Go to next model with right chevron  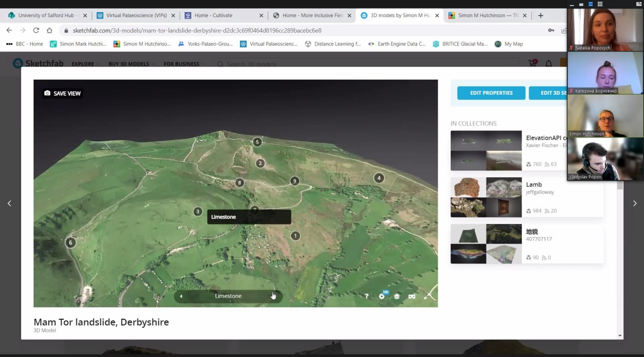(634, 203)
